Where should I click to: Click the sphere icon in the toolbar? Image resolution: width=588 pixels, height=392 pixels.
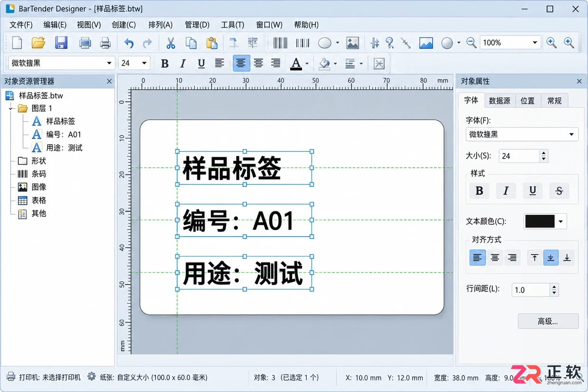tap(447, 43)
